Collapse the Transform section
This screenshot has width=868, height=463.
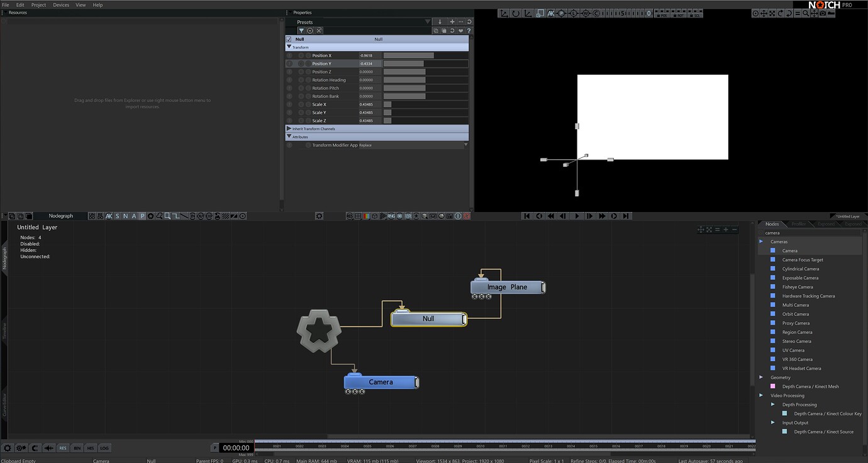tap(289, 47)
